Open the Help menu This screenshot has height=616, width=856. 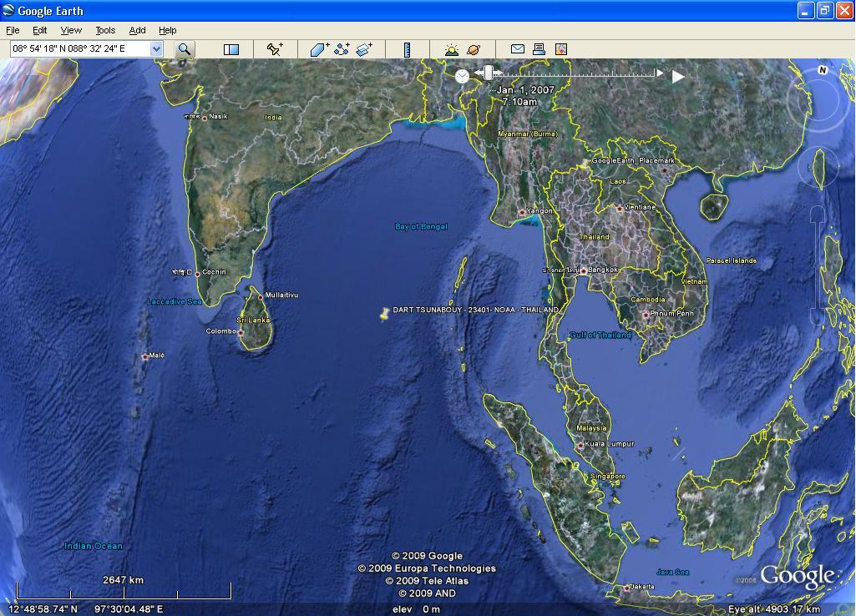click(168, 31)
